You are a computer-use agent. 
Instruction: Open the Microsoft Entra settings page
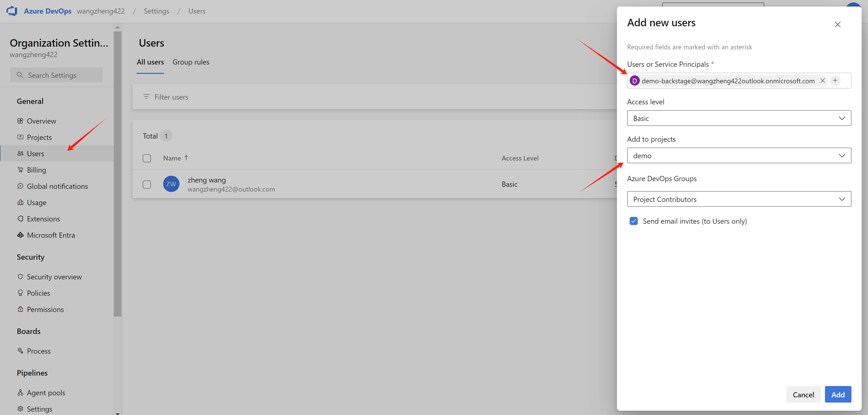click(51, 235)
